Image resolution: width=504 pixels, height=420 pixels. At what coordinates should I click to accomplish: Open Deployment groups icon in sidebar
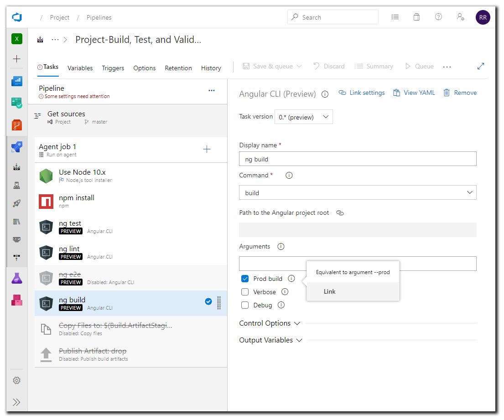point(17,257)
